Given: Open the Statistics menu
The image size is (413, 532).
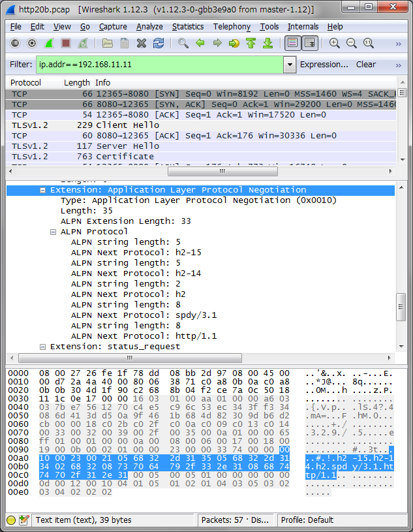Looking at the screenshot, I should coord(188,27).
